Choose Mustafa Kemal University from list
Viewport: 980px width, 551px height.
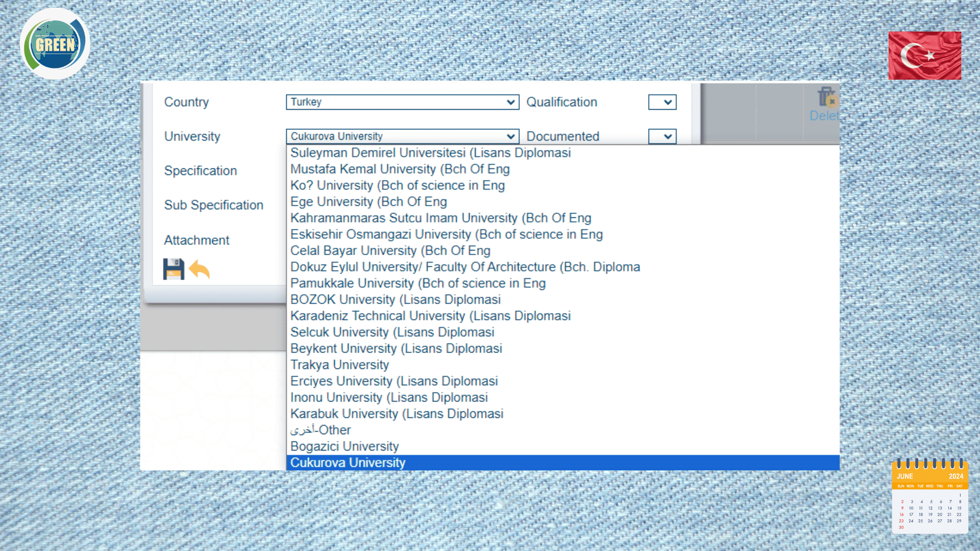tap(400, 169)
